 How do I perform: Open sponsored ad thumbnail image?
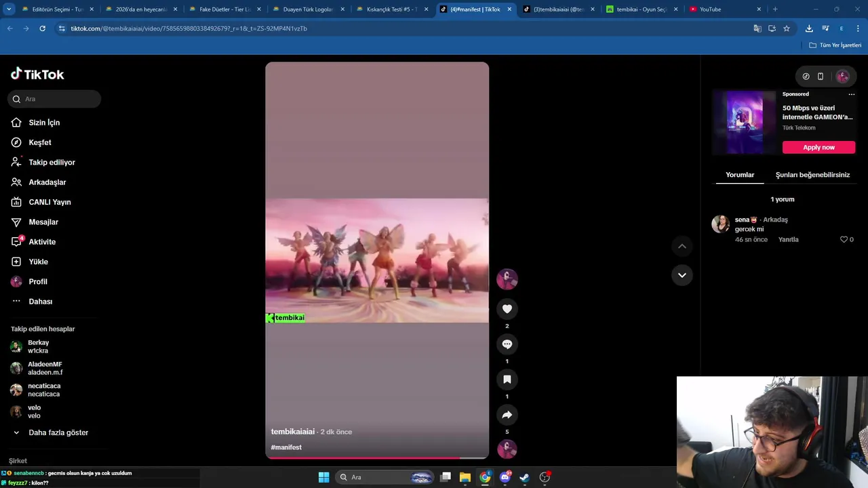(745, 123)
